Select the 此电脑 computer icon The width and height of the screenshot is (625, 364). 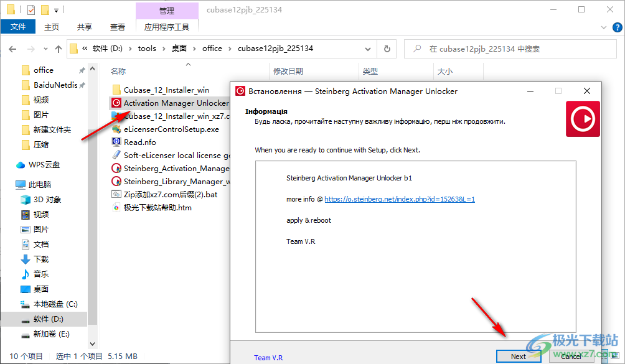[x=21, y=184]
